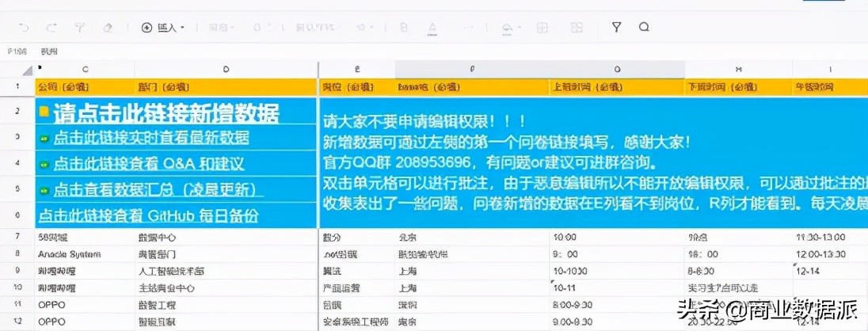Click the 公司 (必填) header cell
The height and width of the screenshot is (331, 868).
coord(85,87)
